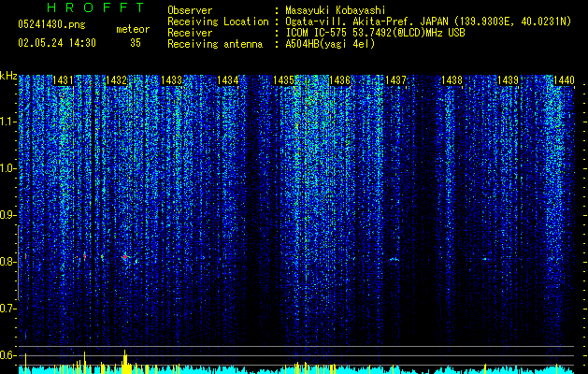Click observer name Masayuki Kobayashi

335,10
